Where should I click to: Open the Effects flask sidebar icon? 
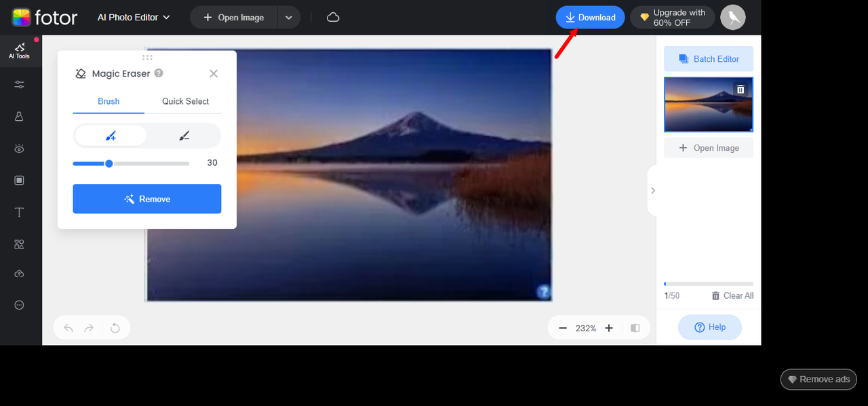point(19,116)
